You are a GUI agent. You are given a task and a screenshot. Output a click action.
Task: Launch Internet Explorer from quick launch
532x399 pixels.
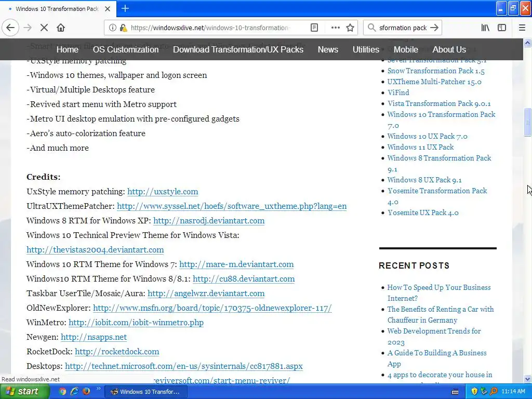tap(74, 391)
